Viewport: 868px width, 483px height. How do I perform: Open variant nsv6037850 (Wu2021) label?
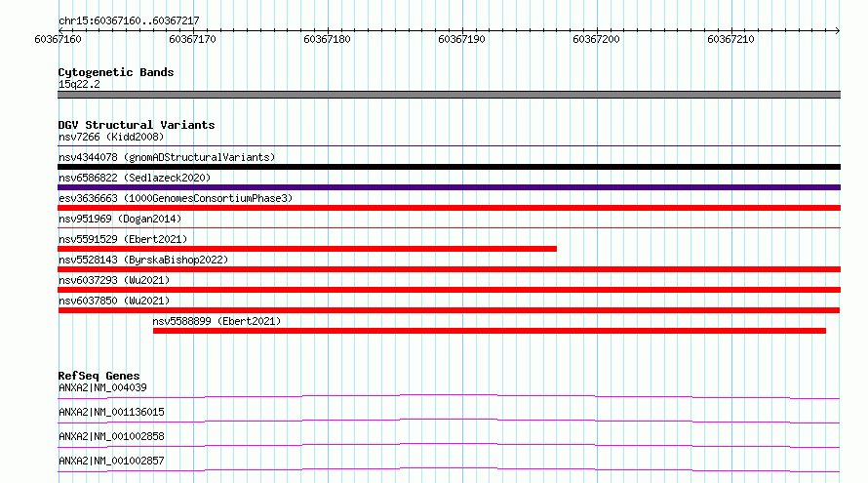click(x=114, y=301)
